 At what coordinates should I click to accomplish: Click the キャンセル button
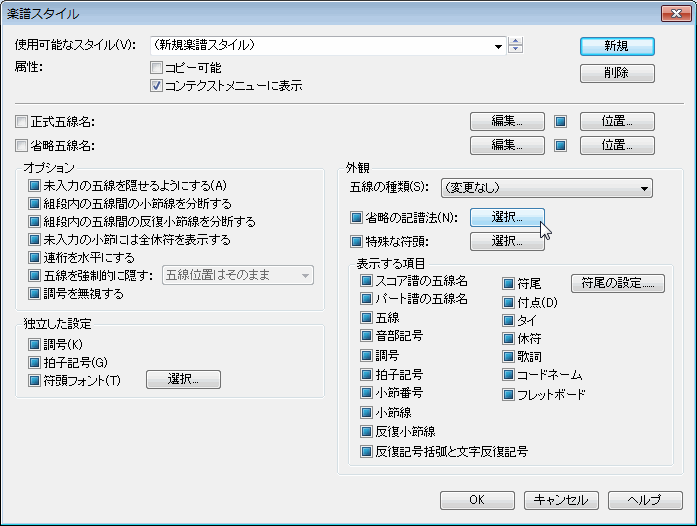pos(561,500)
